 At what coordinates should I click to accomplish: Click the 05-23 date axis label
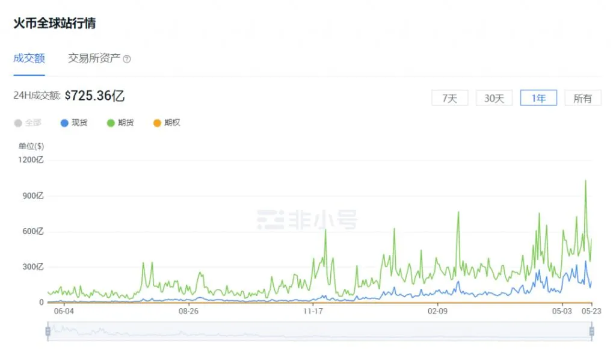coord(592,311)
